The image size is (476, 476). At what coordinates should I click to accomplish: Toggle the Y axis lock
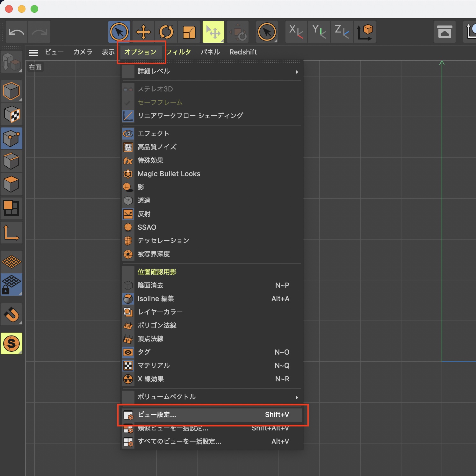[319, 32]
